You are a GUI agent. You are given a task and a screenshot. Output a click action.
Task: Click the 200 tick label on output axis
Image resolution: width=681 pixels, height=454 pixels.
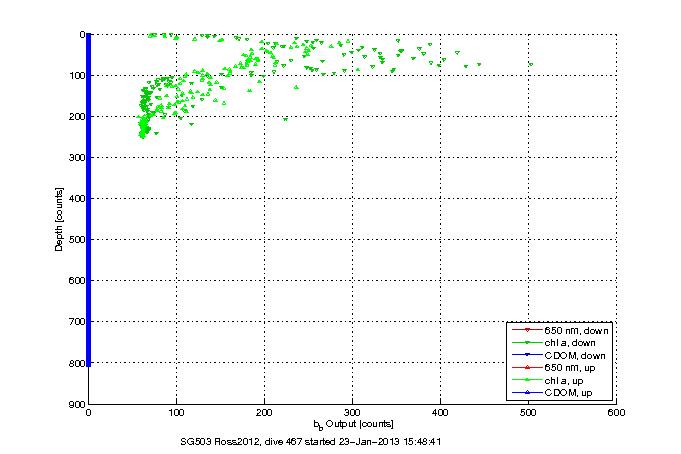[x=264, y=413]
